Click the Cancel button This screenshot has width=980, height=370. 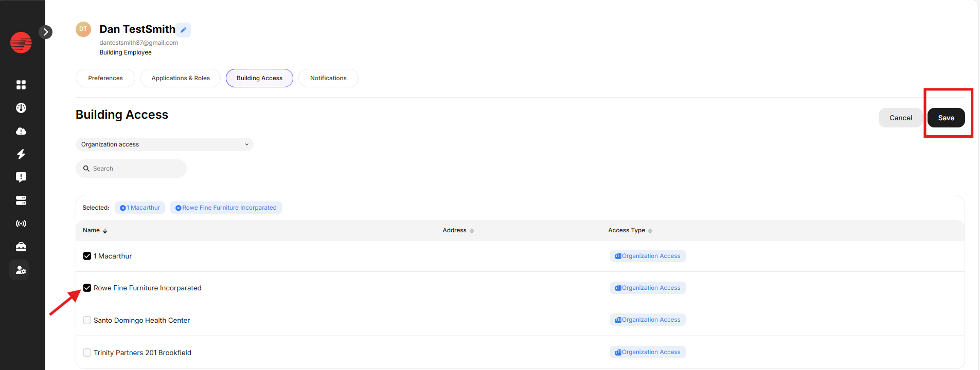[x=900, y=118]
